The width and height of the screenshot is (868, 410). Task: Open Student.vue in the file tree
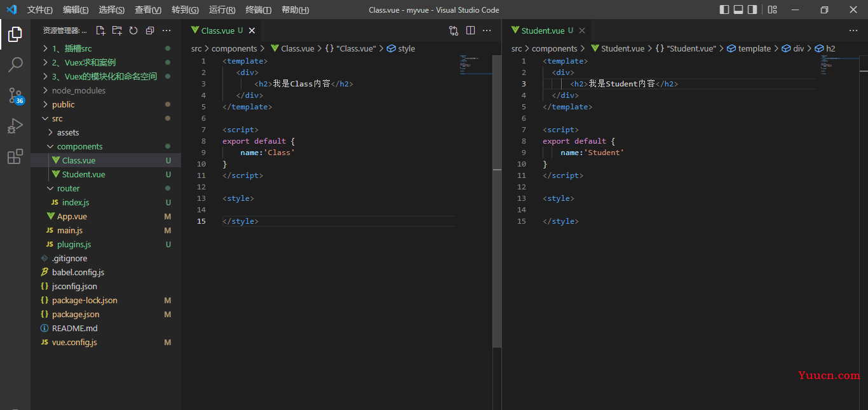(105, 174)
